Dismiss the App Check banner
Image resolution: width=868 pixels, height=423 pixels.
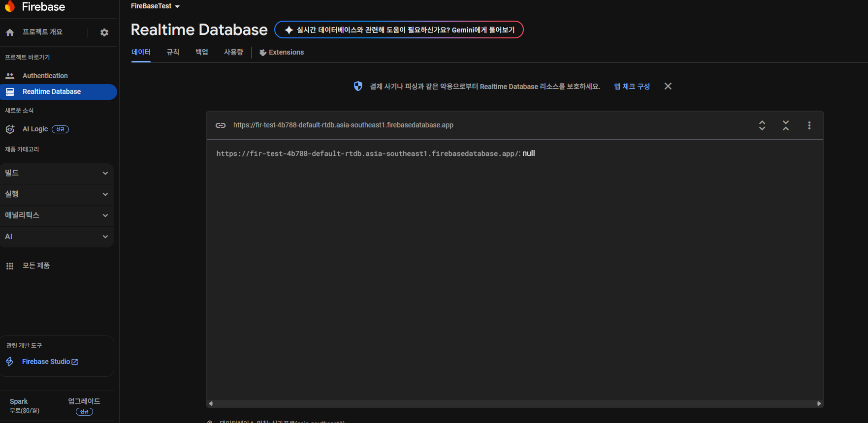(x=668, y=86)
